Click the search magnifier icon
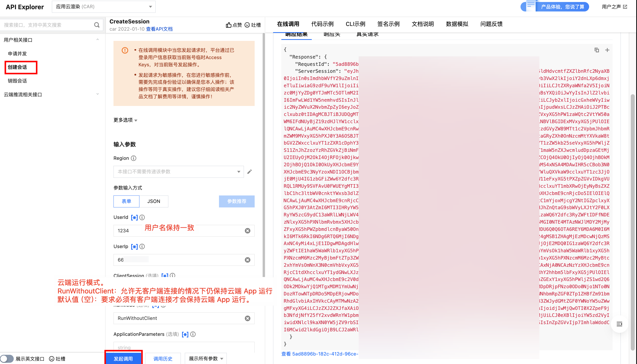Viewport: 637px width, 364px height. (97, 25)
